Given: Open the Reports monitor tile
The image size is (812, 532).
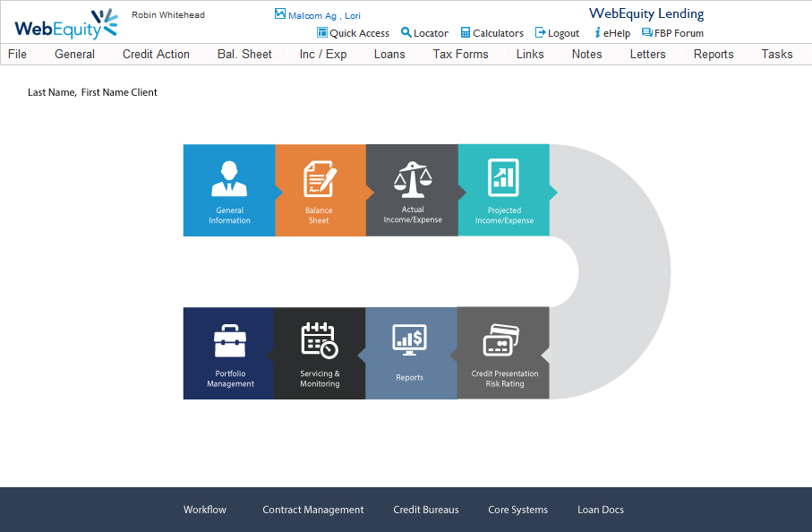Looking at the screenshot, I should click(410, 353).
